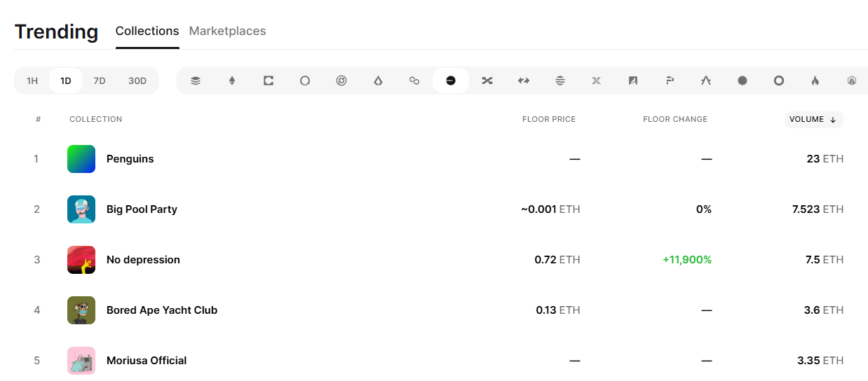Set time range to 30D

pyautogui.click(x=137, y=81)
